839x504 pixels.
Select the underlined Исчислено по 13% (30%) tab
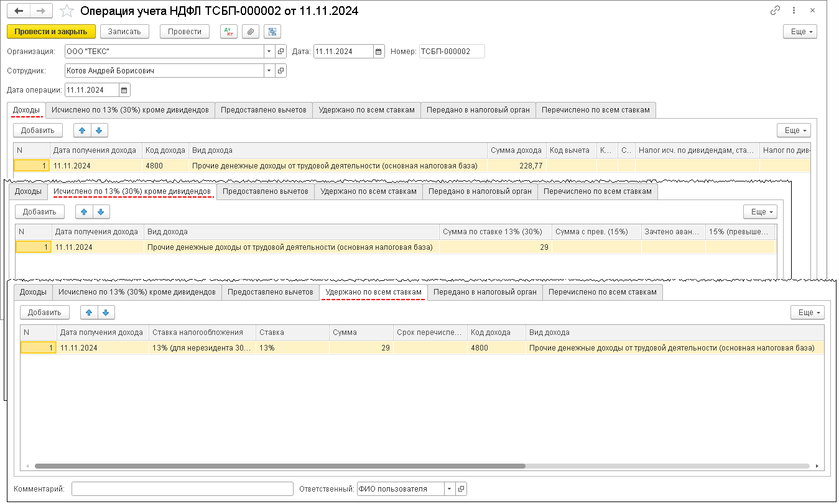[132, 191]
